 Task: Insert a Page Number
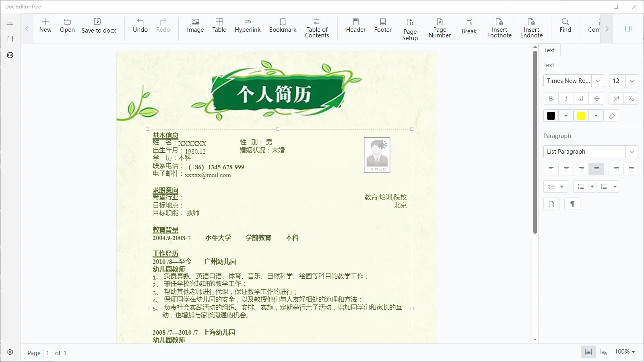[x=440, y=28]
